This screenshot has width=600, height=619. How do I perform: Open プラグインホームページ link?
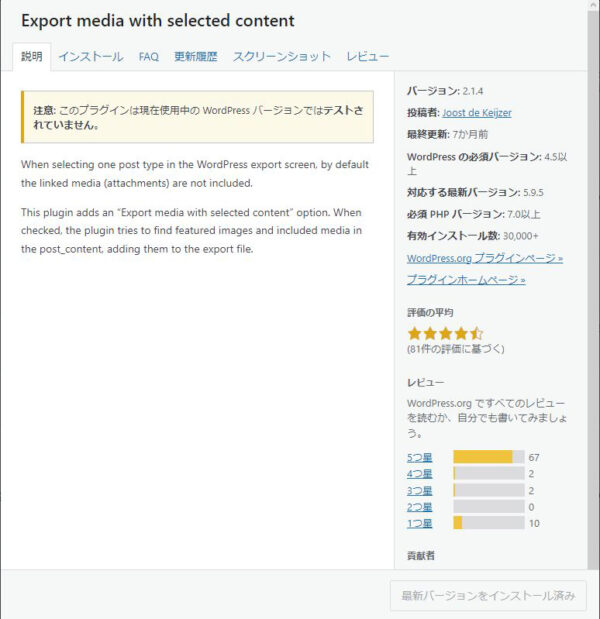[466, 280]
